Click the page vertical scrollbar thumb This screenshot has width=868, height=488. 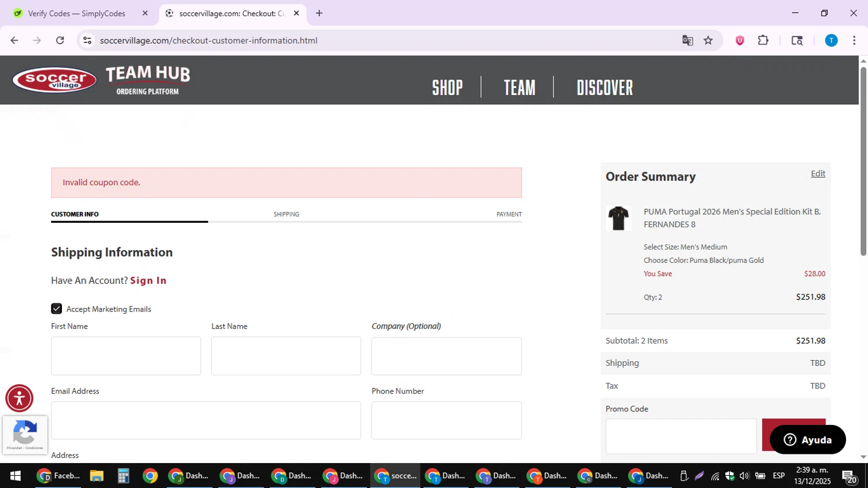click(x=863, y=161)
